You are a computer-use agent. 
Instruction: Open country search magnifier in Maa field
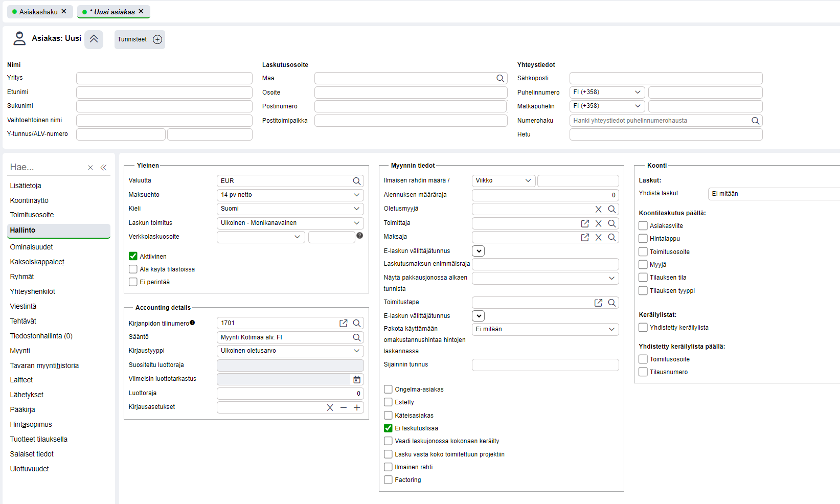click(x=501, y=78)
